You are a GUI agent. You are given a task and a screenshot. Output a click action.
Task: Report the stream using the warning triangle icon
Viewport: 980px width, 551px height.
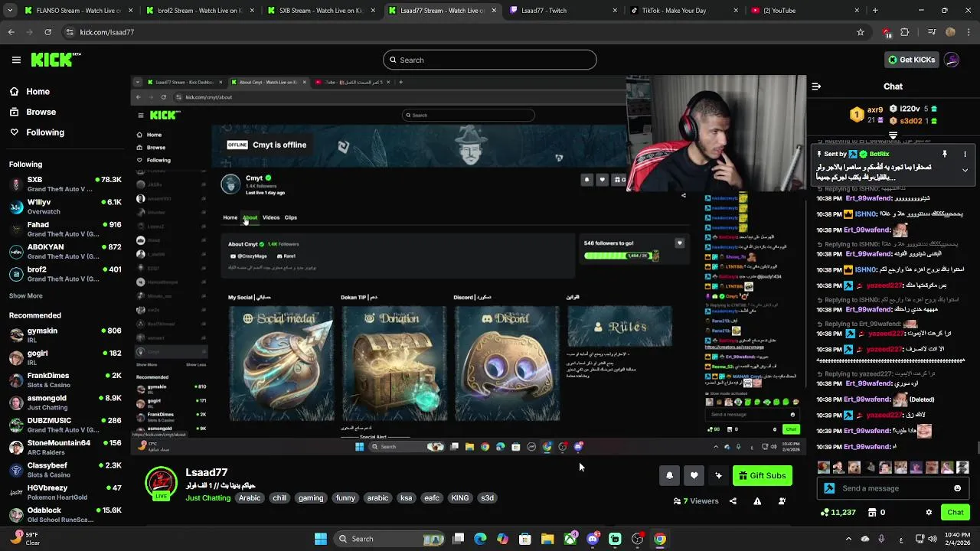coord(757,501)
